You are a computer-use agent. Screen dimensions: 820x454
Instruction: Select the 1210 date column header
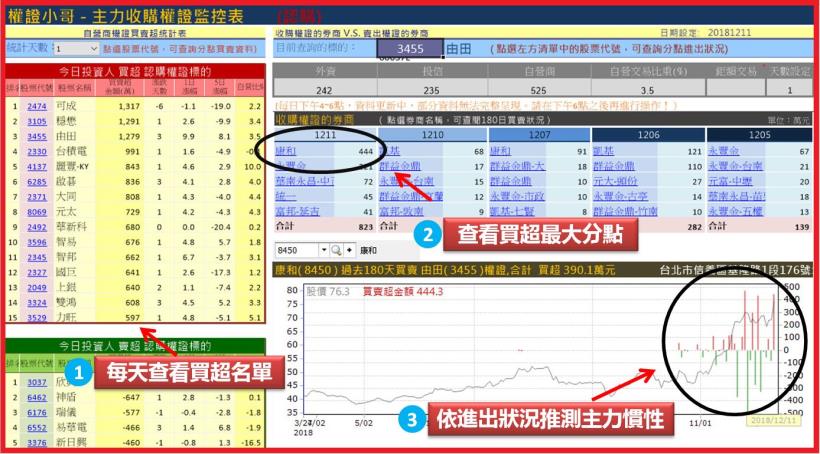pyautogui.click(x=432, y=135)
